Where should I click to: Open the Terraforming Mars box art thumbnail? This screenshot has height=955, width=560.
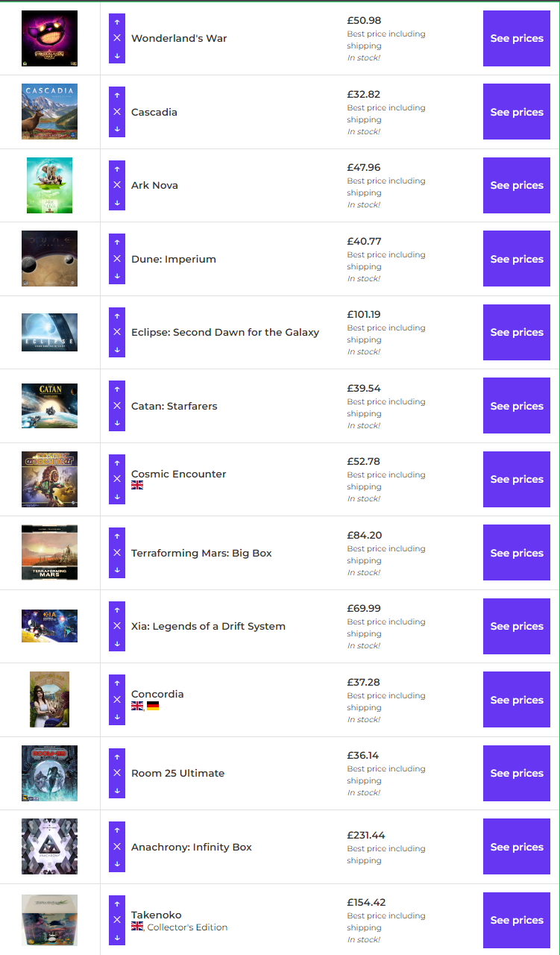pyautogui.click(x=49, y=553)
